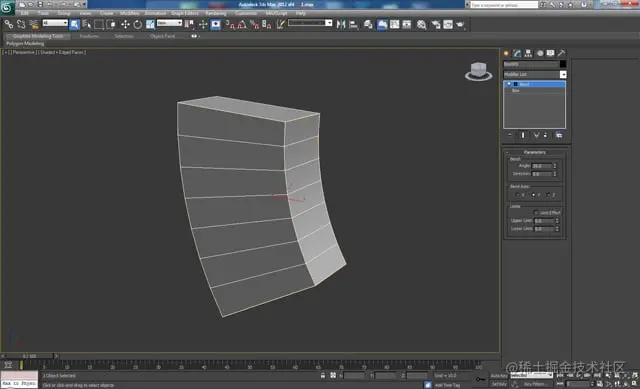The height and width of the screenshot is (389, 640).
Task: Open the named selection sets dropdown
Action: pos(310,23)
